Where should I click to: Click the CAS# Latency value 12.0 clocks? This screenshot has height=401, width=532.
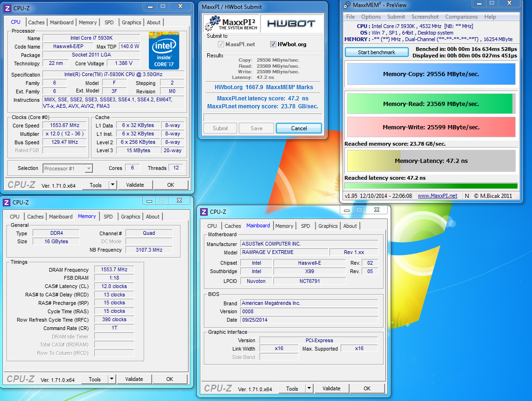[114, 286]
